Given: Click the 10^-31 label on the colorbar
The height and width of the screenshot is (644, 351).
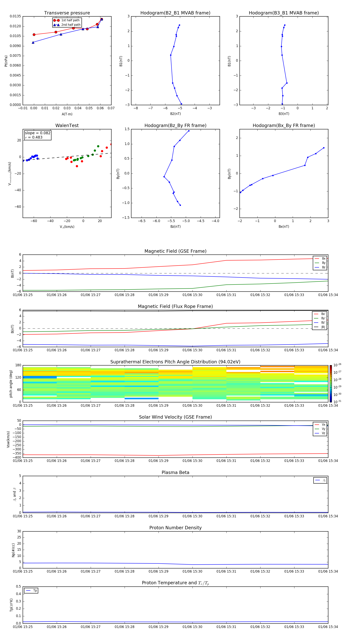Looking at the screenshot, I should click(337, 402).
